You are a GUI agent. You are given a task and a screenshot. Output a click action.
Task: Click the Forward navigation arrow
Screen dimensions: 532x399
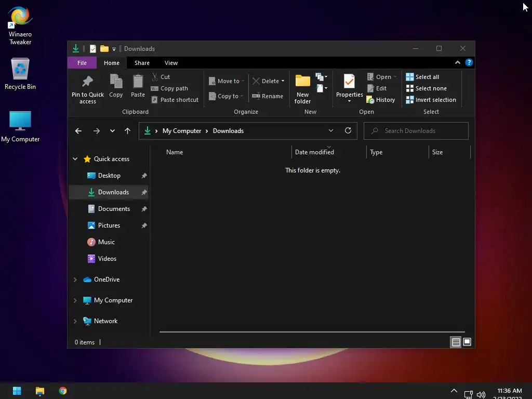click(x=97, y=131)
